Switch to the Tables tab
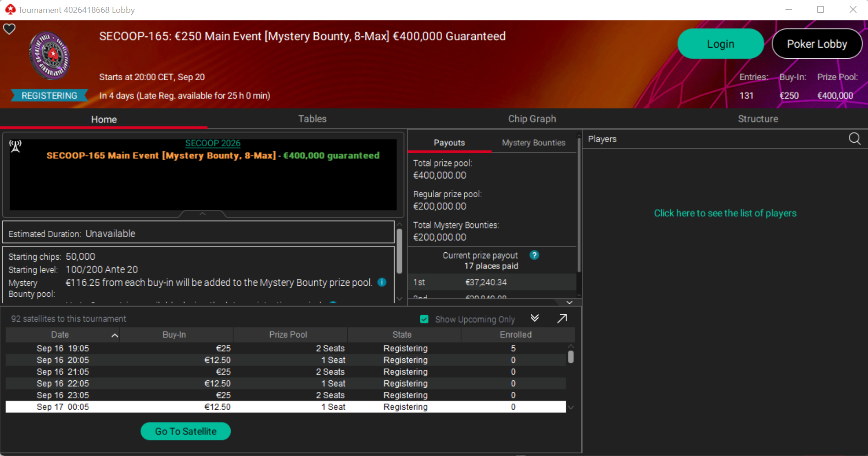The width and height of the screenshot is (868, 456). click(x=312, y=119)
